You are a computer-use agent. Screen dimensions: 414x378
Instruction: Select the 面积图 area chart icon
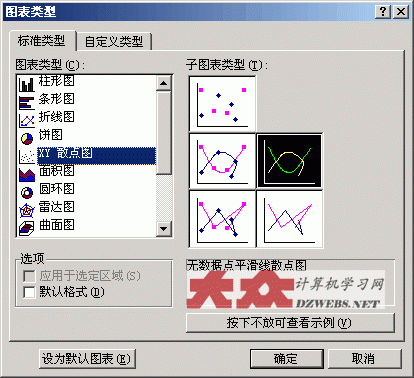tap(27, 174)
